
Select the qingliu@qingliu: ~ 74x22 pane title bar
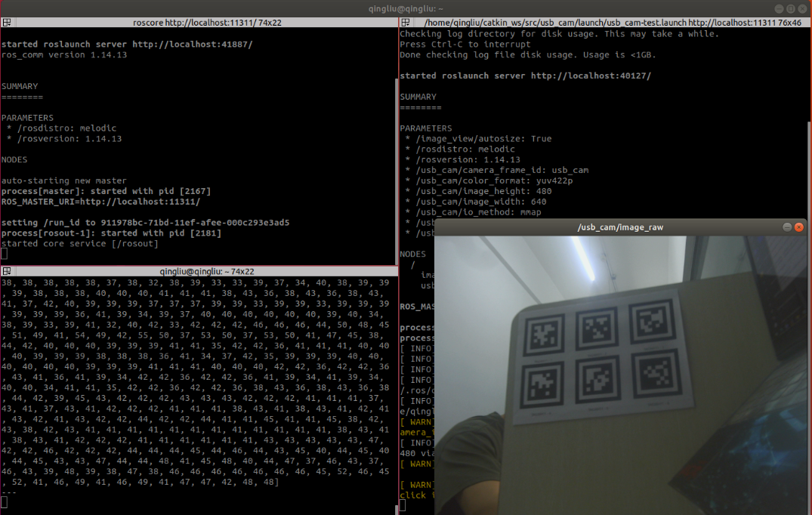click(x=199, y=271)
